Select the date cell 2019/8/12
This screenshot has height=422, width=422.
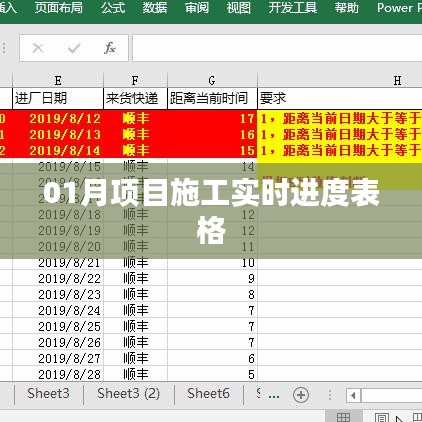pyautogui.click(x=58, y=118)
